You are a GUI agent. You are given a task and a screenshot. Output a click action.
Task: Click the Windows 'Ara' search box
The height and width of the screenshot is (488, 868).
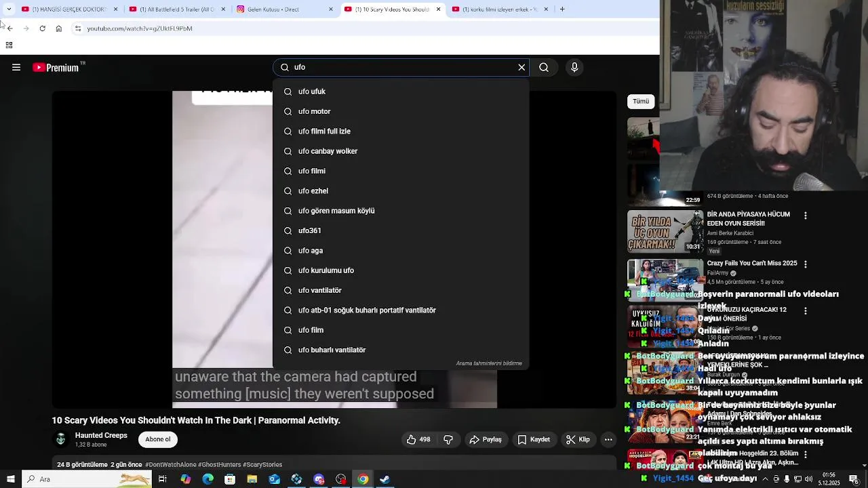[87, 479]
